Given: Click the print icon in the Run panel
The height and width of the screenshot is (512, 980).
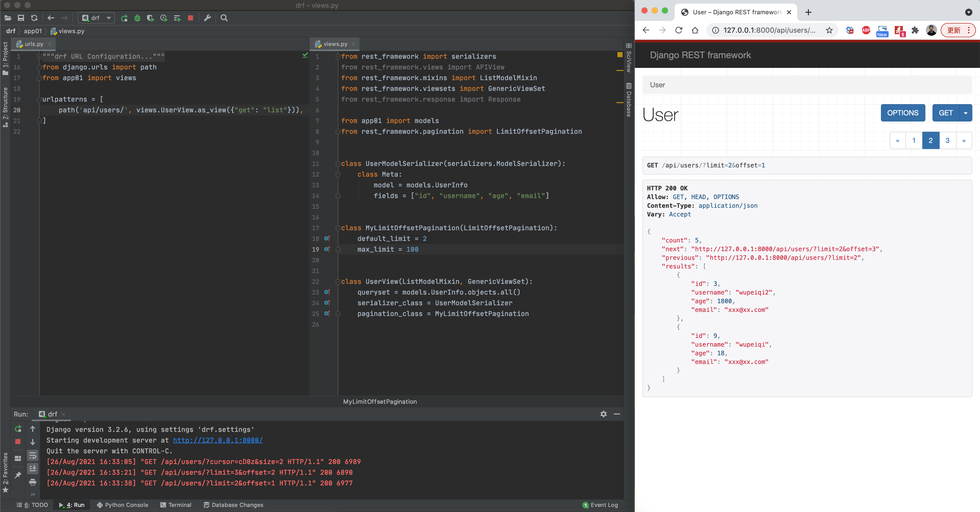Looking at the screenshot, I should click(33, 482).
